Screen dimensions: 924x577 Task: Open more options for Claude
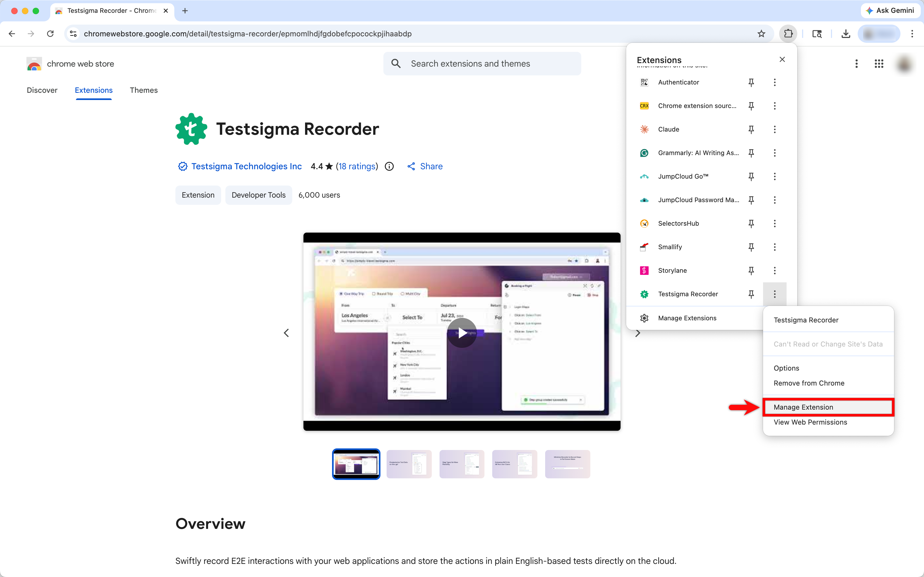coord(775,129)
